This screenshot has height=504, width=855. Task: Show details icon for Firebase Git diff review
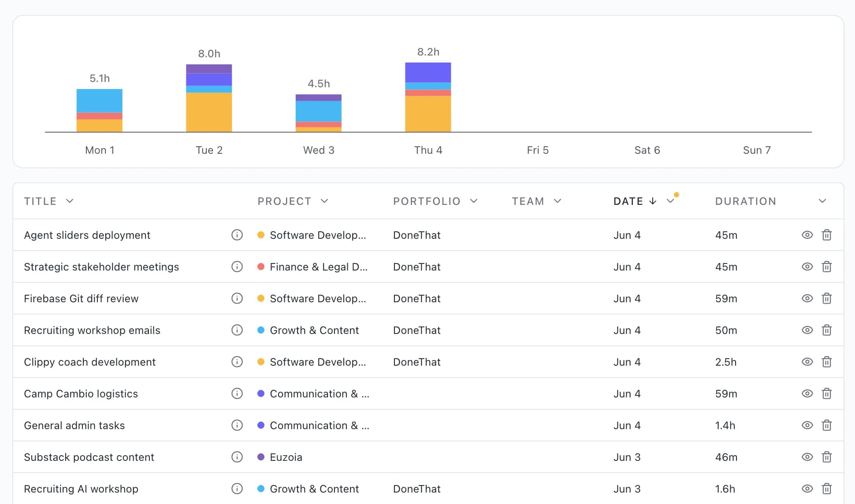tap(237, 298)
